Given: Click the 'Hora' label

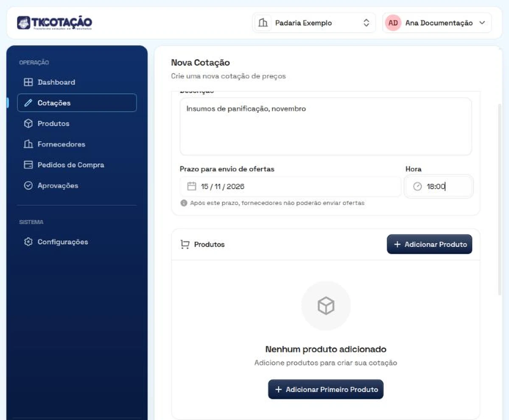Looking at the screenshot, I should [414, 169].
